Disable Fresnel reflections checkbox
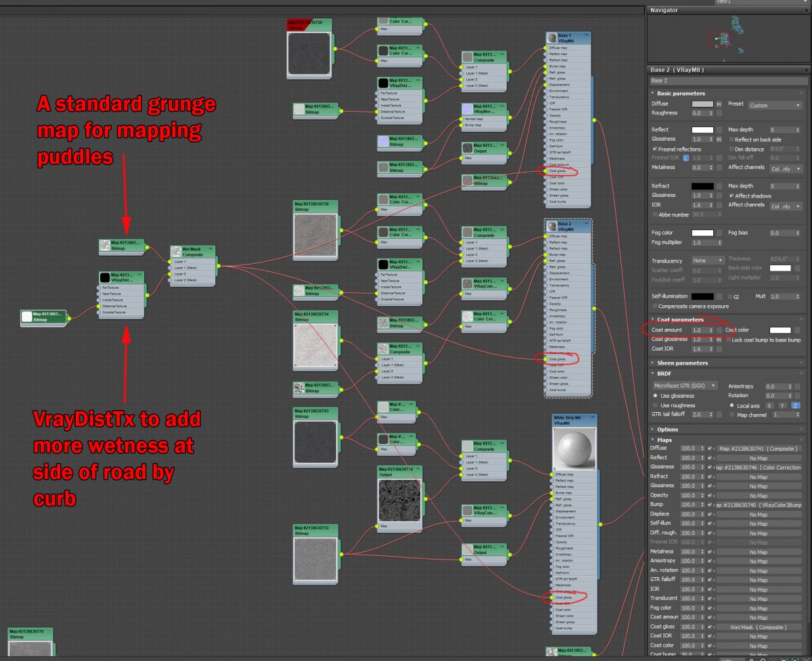 tap(654, 149)
